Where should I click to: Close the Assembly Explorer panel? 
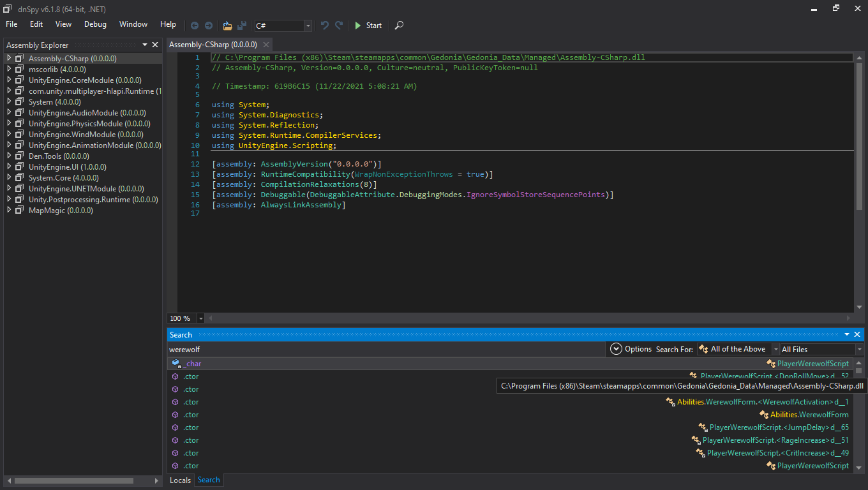[x=155, y=45]
